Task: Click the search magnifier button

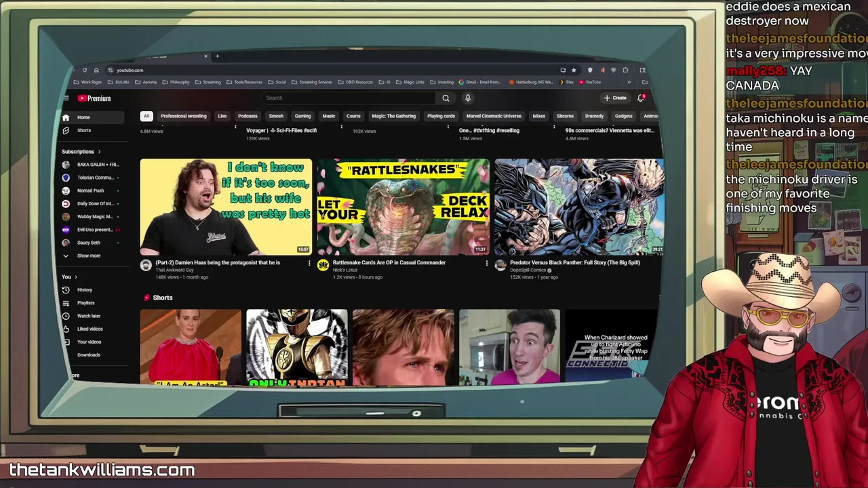Action: pyautogui.click(x=446, y=98)
